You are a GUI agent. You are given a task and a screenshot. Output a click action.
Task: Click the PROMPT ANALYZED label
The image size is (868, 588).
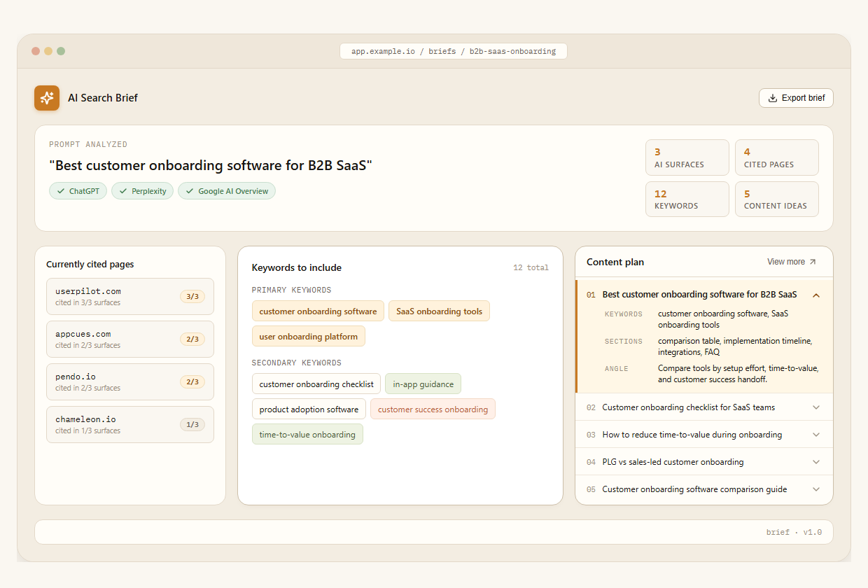click(88, 144)
